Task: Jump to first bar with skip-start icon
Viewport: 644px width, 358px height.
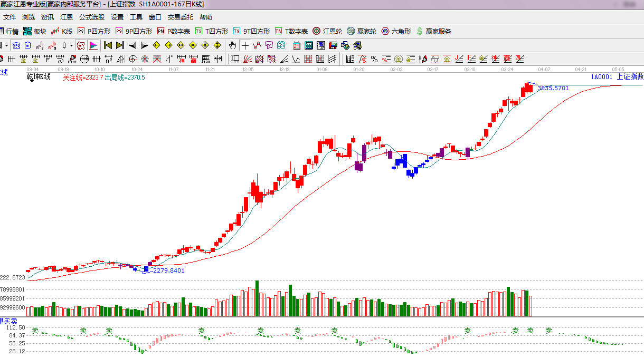Action: [x=108, y=45]
